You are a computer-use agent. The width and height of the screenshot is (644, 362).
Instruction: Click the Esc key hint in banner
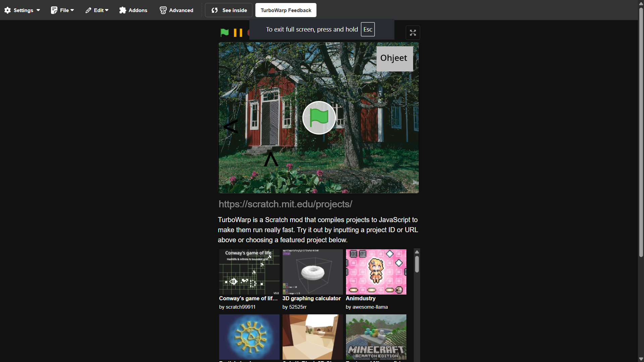coord(368,30)
